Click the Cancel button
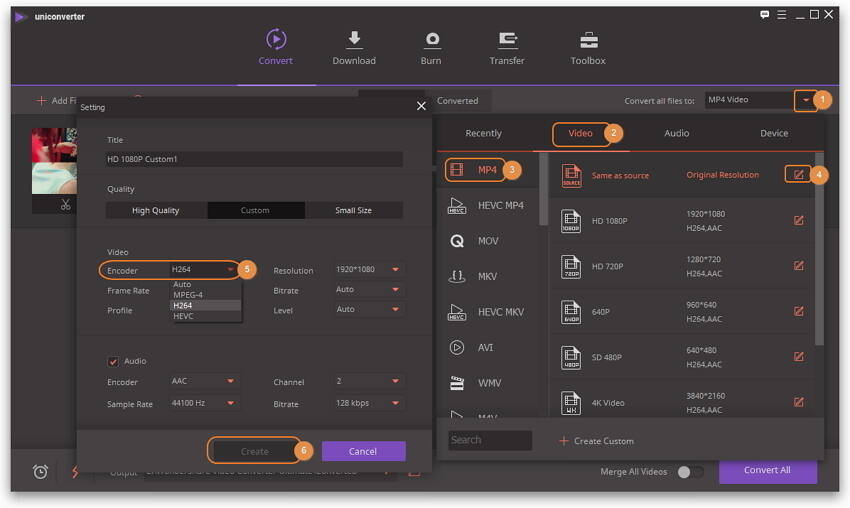850x508 pixels. pyautogui.click(x=363, y=451)
